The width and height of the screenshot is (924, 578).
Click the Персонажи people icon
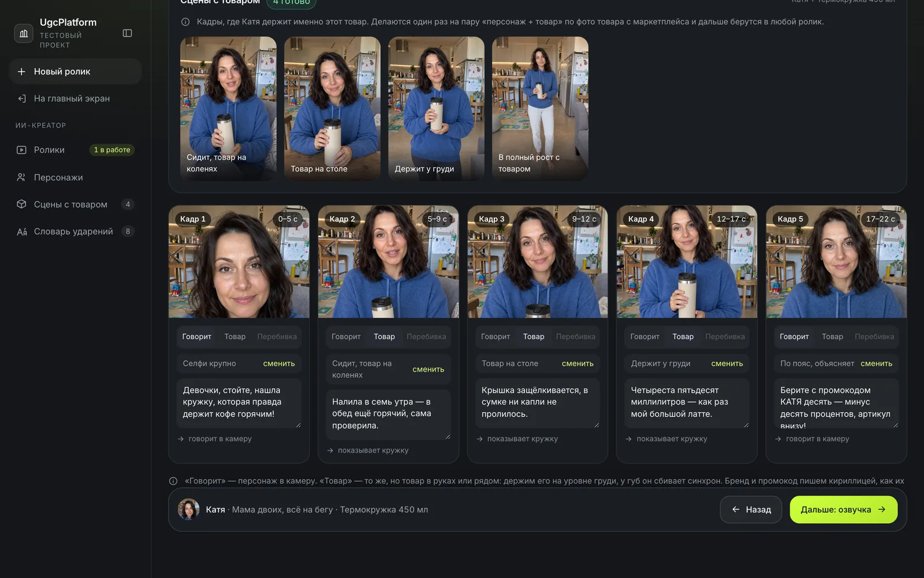pyautogui.click(x=21, y=177)
